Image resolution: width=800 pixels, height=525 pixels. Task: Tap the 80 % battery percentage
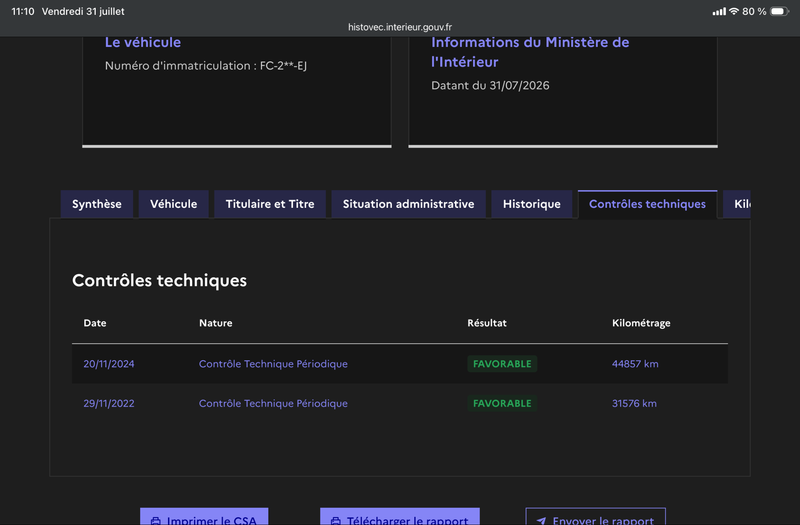pyautogui.click(x=754, y=11)
